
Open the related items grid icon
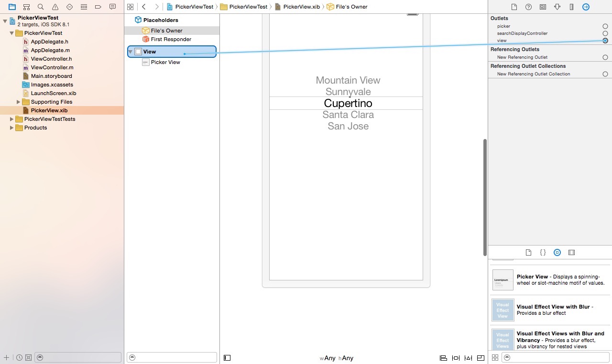pyautogui.click(x=130, y=7)
